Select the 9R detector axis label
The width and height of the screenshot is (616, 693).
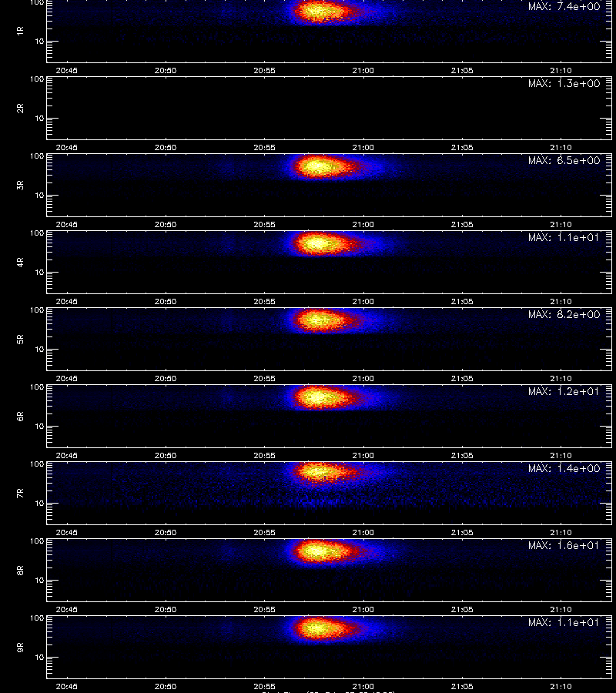coord(20,648)
